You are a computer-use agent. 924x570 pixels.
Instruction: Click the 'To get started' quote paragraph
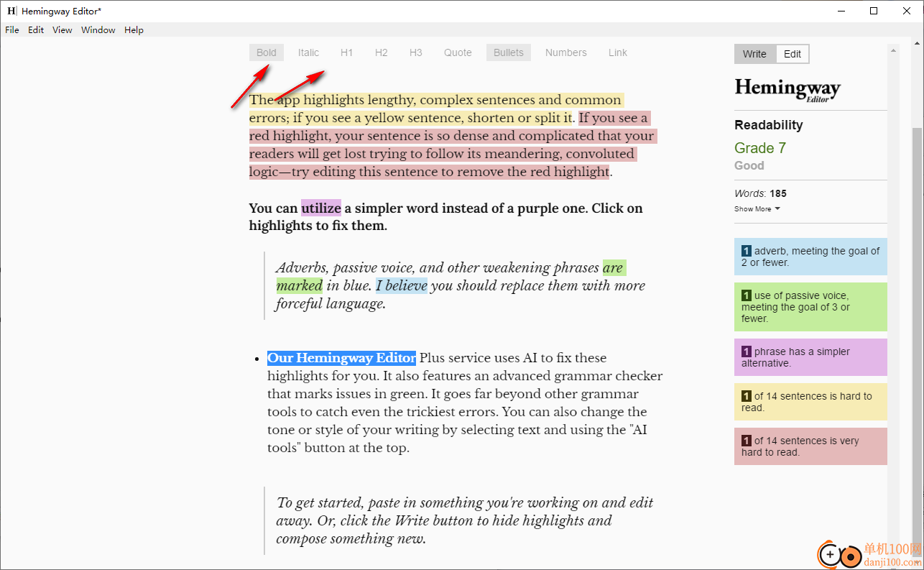pyautogui.click(x=465, y=520)
